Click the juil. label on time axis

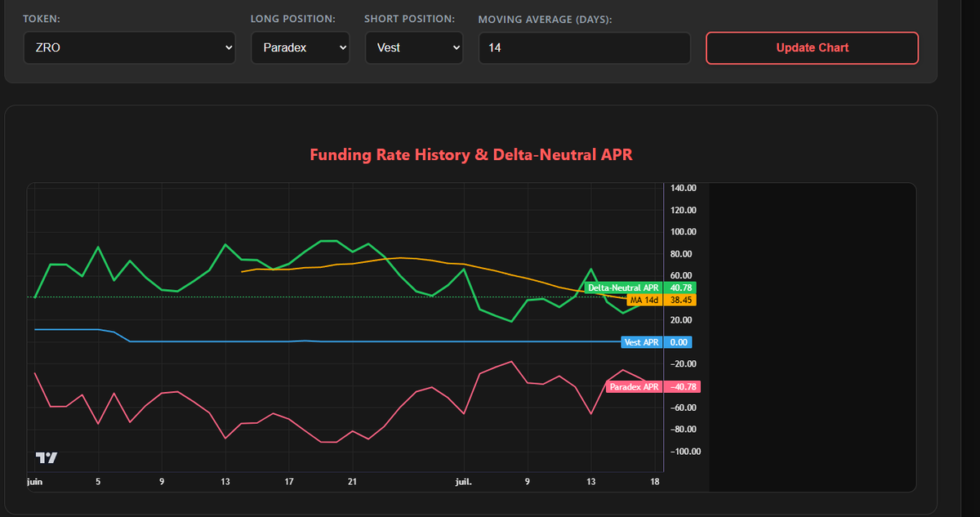[463, 482]
